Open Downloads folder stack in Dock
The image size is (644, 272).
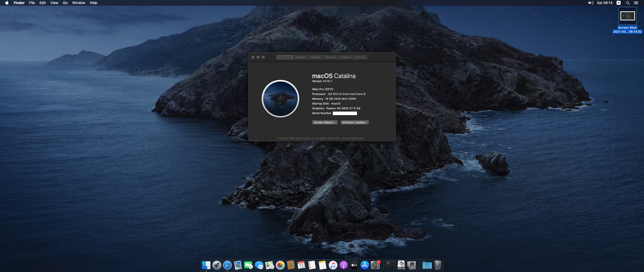click(x=427, y=265)
